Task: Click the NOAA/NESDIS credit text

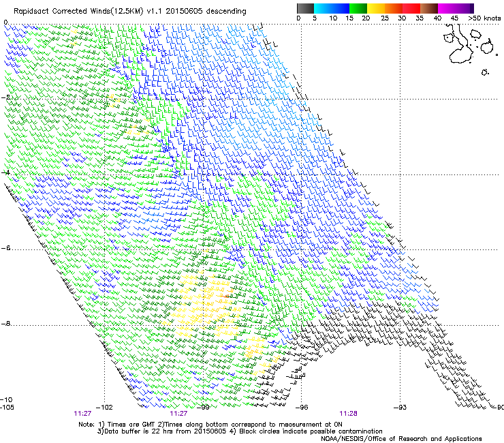Action: 401,438
